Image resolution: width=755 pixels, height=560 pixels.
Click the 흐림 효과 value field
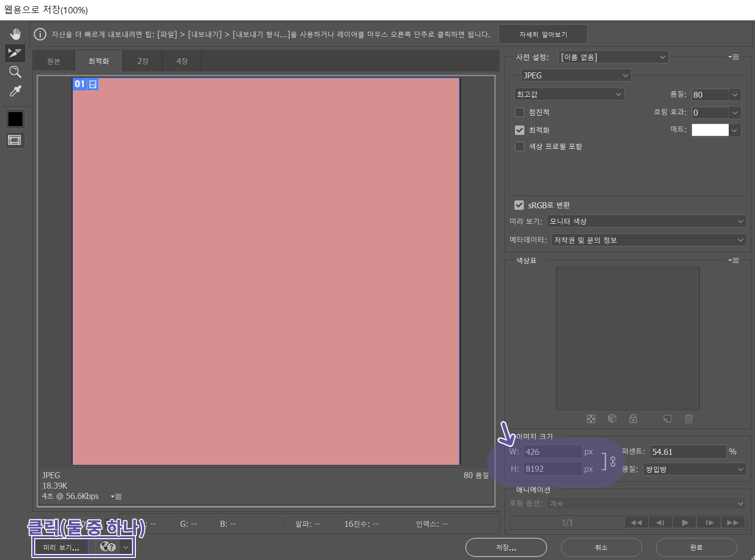(710, 113)
